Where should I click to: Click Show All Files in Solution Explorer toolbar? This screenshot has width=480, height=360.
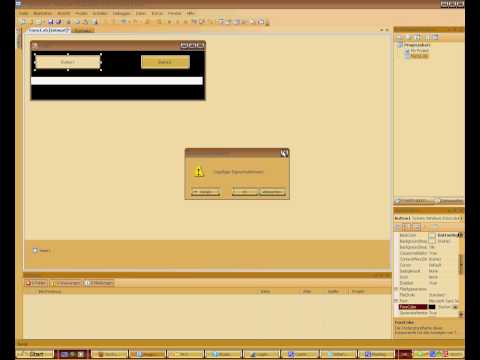tap(409, 37)
